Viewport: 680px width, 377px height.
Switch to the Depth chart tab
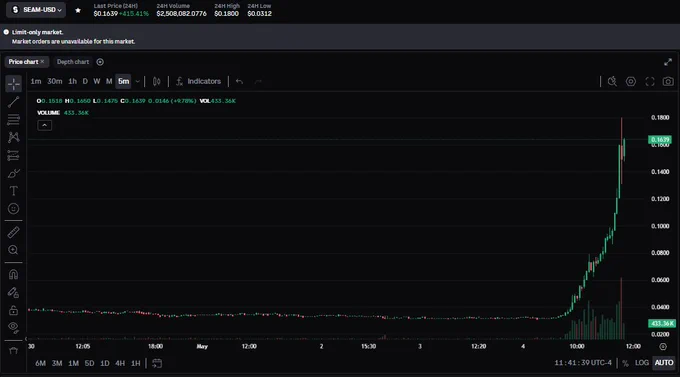pyautogui.click(x=73, y=62)
